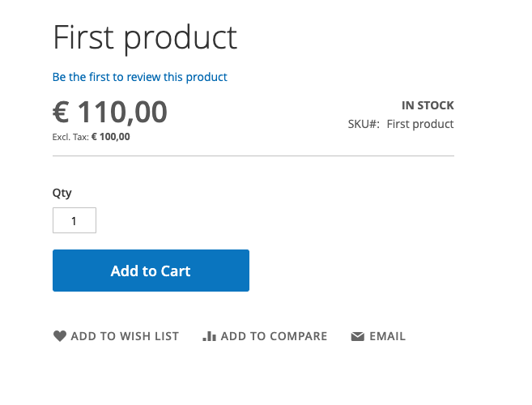Click the Qty label above the input
The height and width of the screenshot is (405, 532).
point(62,193)
